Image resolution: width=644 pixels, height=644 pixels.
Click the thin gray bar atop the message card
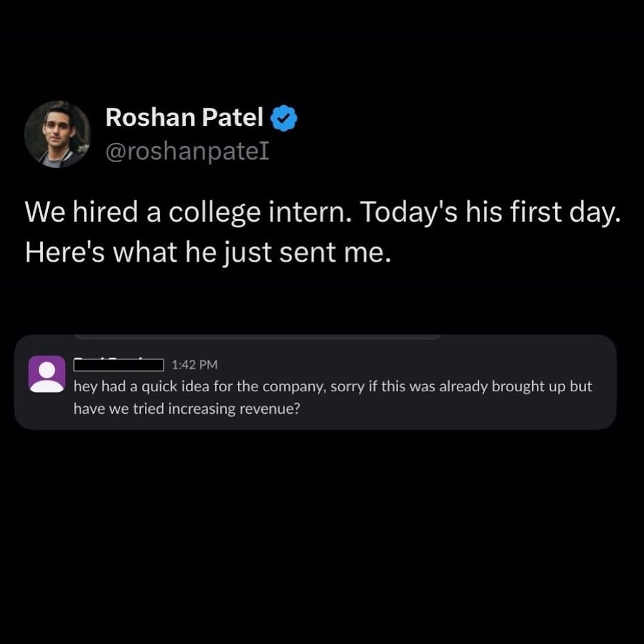(259, 337)
